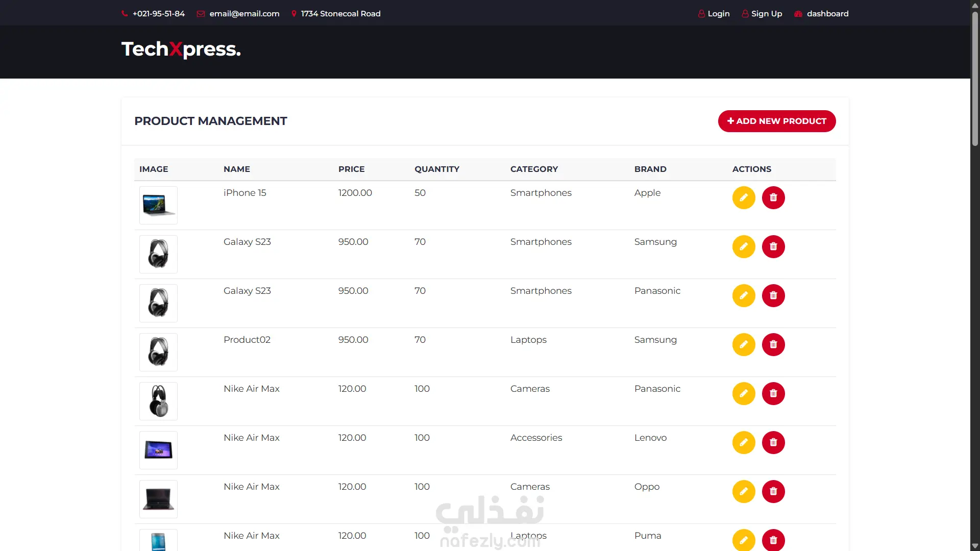Go to the dashboard link
This screenshot has width=980, height=551.
[821, 14]
